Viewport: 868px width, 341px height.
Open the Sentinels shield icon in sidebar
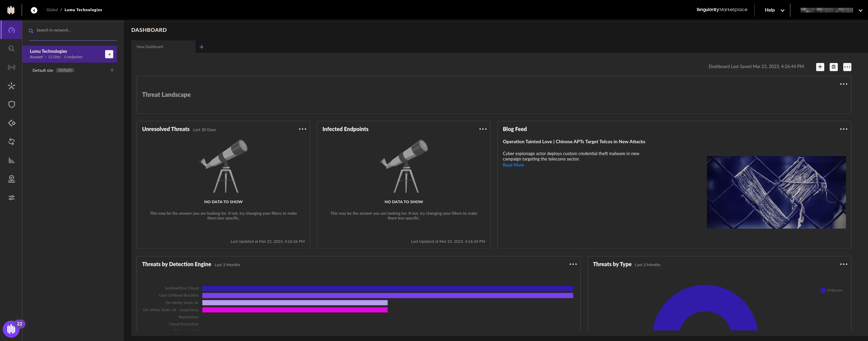(12, 105)
